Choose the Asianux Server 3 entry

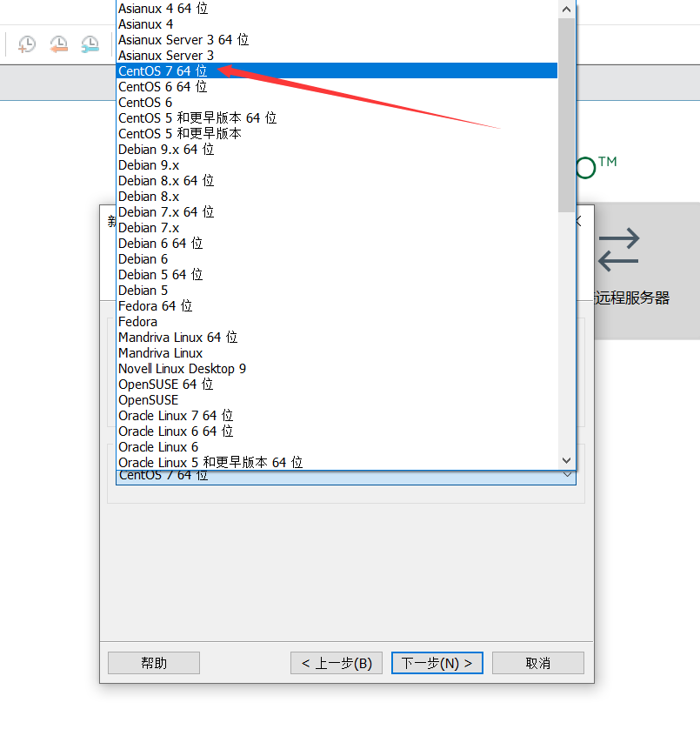tap(337, 56)
